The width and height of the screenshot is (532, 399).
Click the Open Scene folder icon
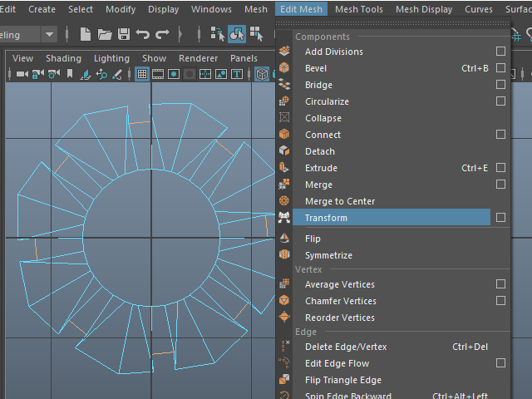pyautogui.click(x=105, y=34)
